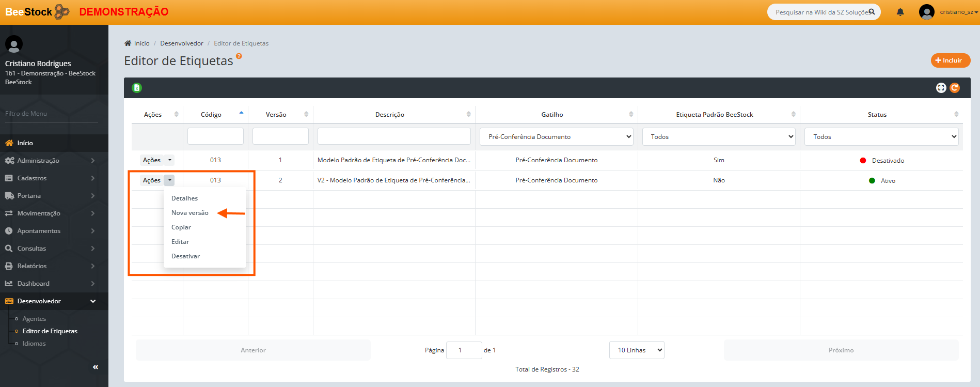Click the Wiki search magnifier icon
The image size is (980, 387).
pos(872,12)
